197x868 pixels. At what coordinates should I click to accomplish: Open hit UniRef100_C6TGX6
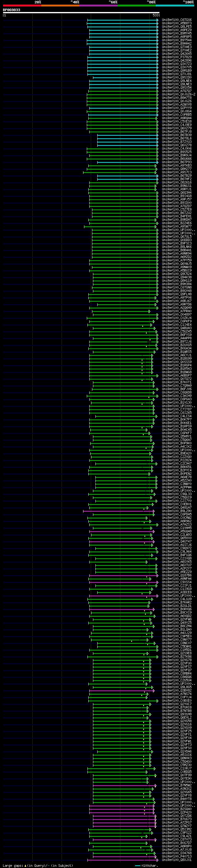coord(177,20)
